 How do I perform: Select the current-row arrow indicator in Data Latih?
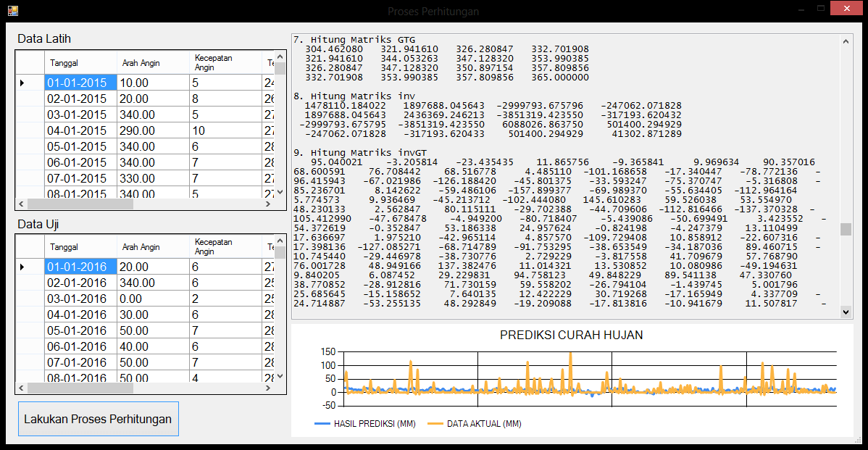coord(22,83)
